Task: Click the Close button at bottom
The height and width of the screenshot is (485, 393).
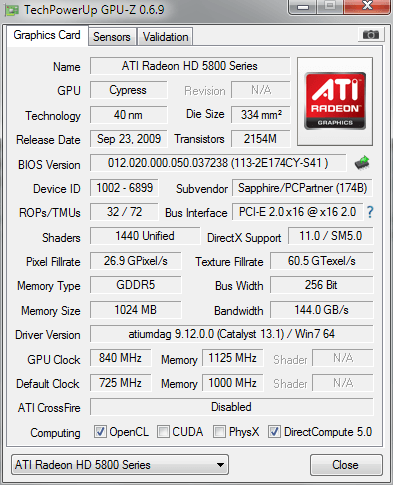Action: point(346,465)
